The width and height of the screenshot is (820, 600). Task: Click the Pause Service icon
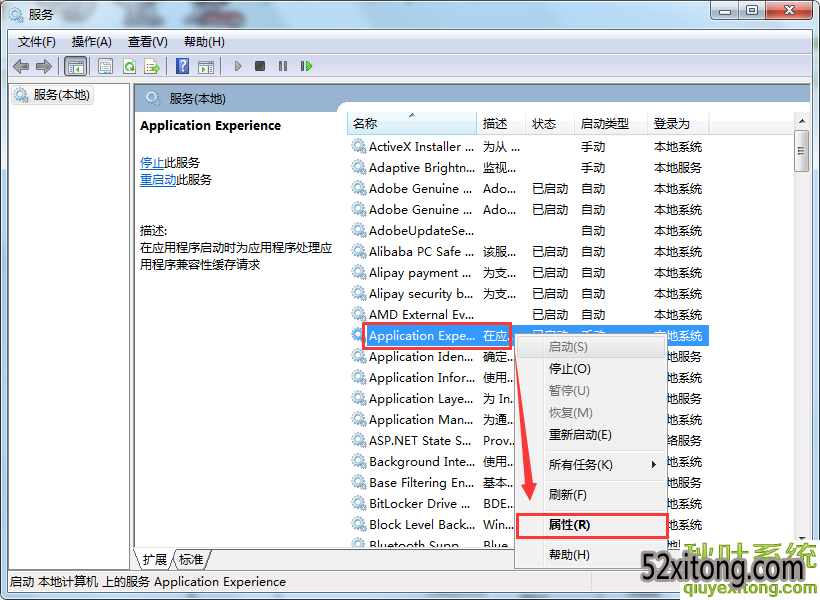(283, 66)
